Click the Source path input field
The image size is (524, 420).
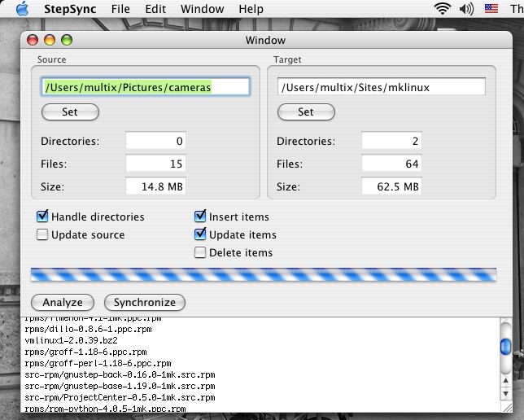(146, 87)
